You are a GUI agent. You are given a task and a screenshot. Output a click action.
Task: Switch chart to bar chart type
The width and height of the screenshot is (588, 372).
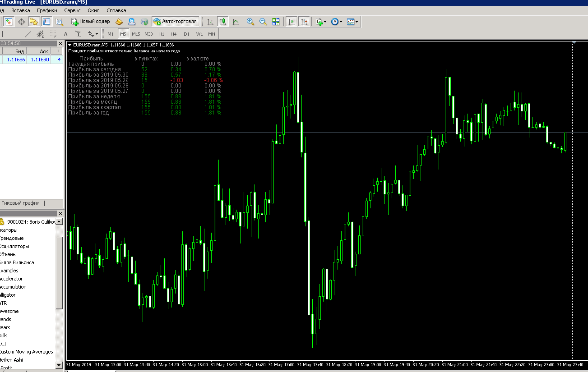pyautogui.click(x=210, y=21)
